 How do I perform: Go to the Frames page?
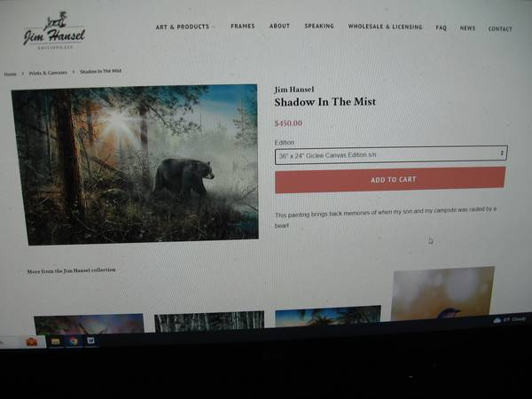point(243,26)
